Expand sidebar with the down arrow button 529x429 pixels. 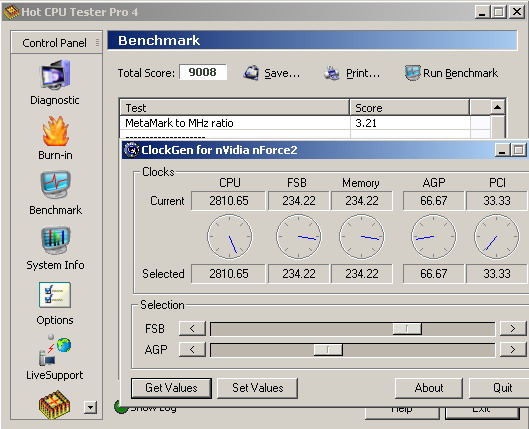coord(90,407)
